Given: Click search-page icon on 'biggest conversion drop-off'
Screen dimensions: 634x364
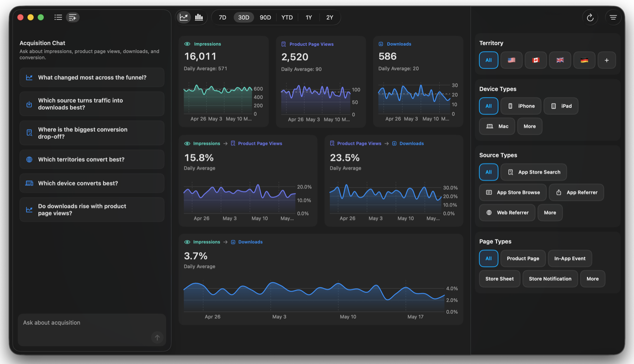Looking at the screenshot, I should click(29, 133).
